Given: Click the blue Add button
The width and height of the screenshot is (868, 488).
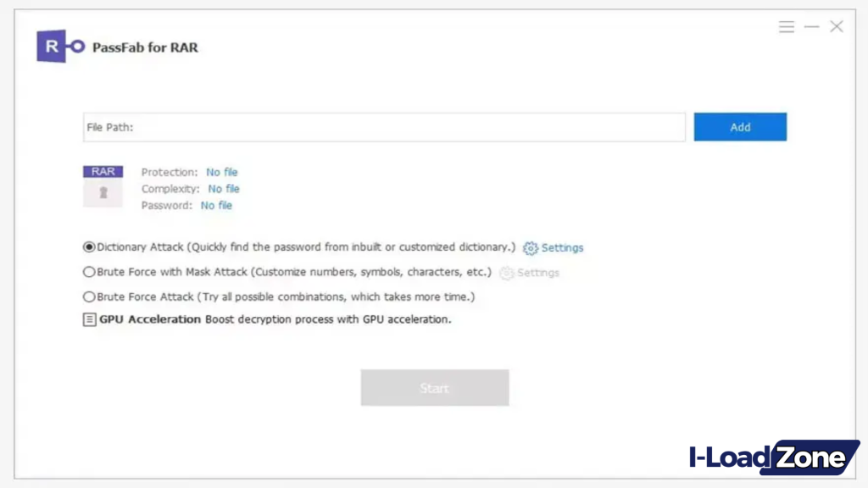Looking at the screenshot, I should pyautogui.click(x=739, y=126).
